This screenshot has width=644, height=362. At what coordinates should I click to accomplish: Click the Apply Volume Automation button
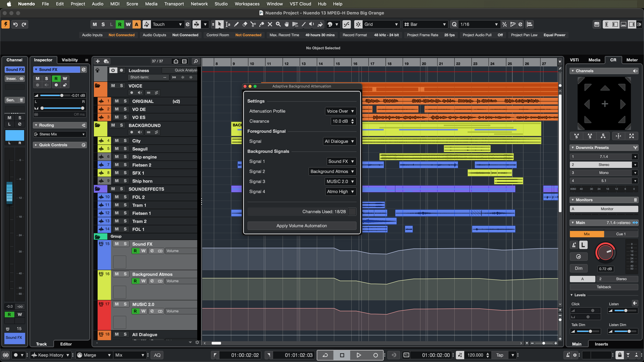[302, 226]
